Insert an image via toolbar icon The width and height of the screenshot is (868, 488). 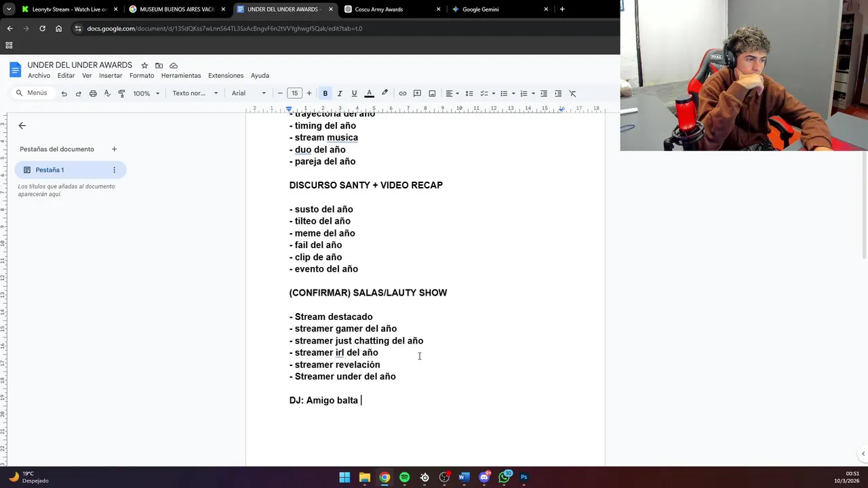click(x=432, y=94)
